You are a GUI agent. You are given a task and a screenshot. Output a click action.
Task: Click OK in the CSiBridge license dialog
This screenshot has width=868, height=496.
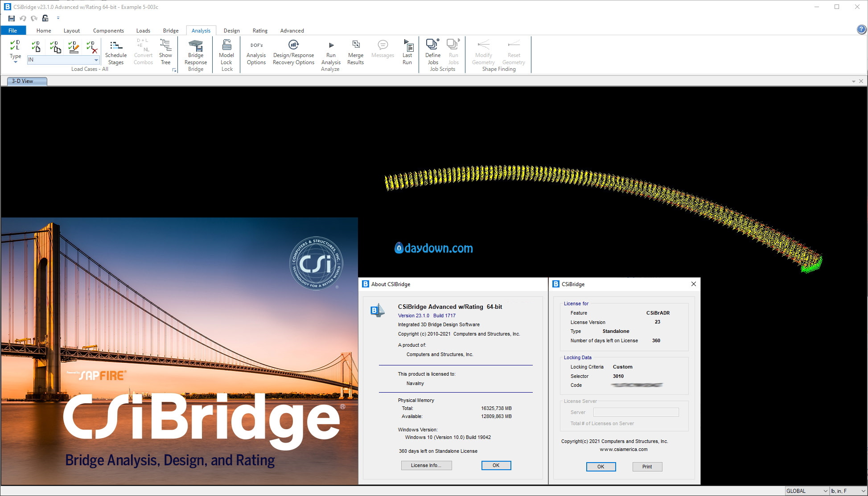(x=601, y=467)
